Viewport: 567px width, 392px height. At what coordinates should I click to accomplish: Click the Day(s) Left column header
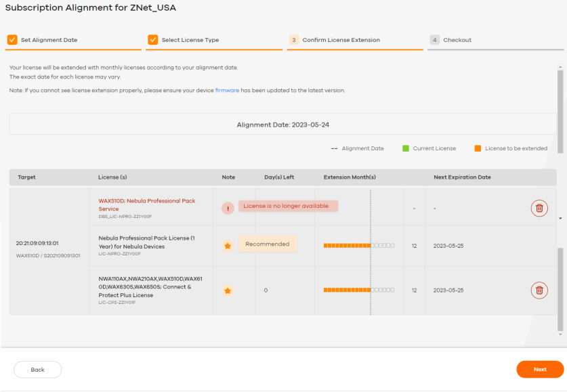click(279, 177)
